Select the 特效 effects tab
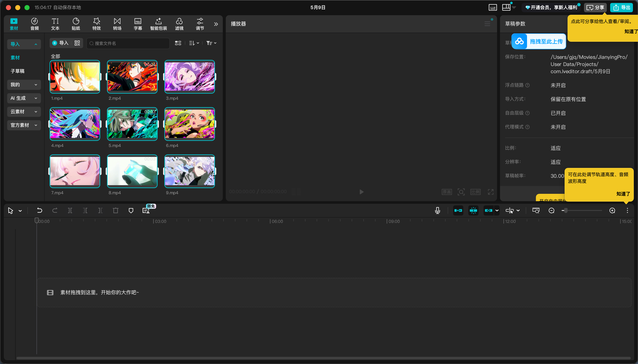Image resolution: width=638 pixels, height=364 pixels. [x=97, y=24]
